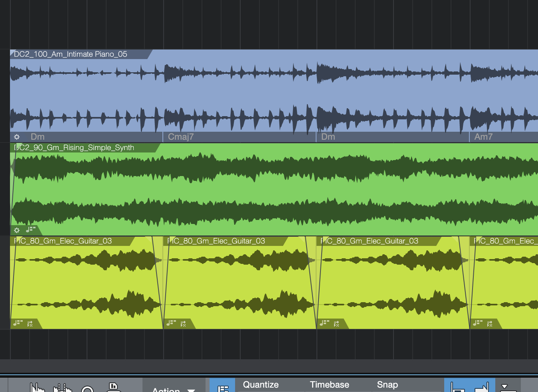Click the horizontal scrollbar strip below the tracks

tap(269, 366)
